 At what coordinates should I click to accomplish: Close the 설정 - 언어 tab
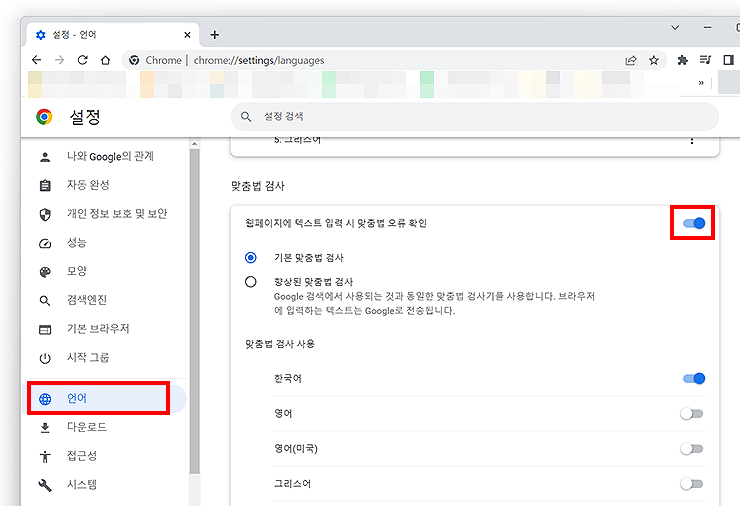pyautogui.click(x=187, y=35)
